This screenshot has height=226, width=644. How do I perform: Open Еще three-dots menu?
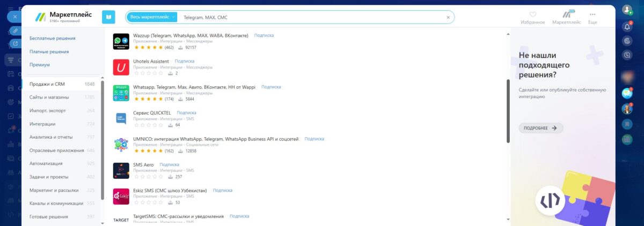pyautogui.click(x=592, y=14)
